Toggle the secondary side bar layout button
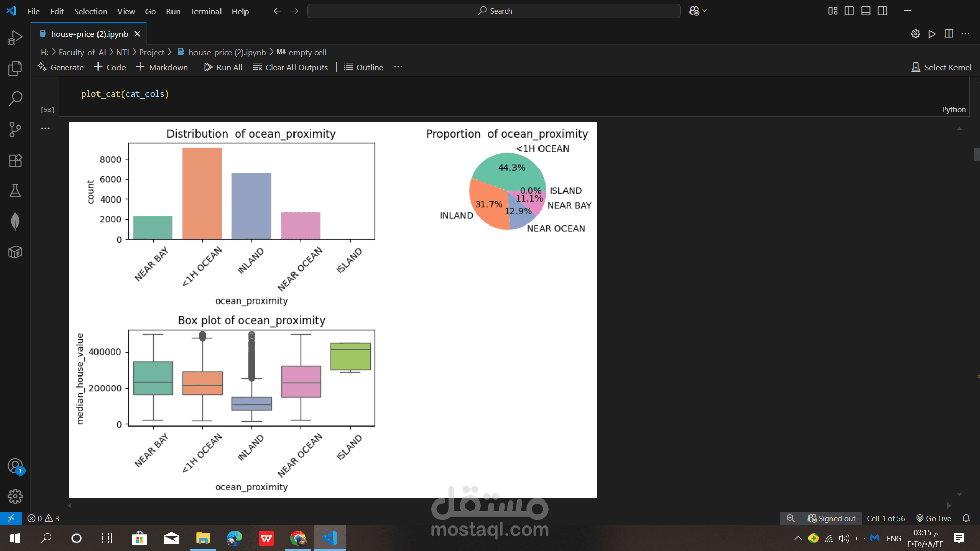980x551 pixels. [883, 11]
